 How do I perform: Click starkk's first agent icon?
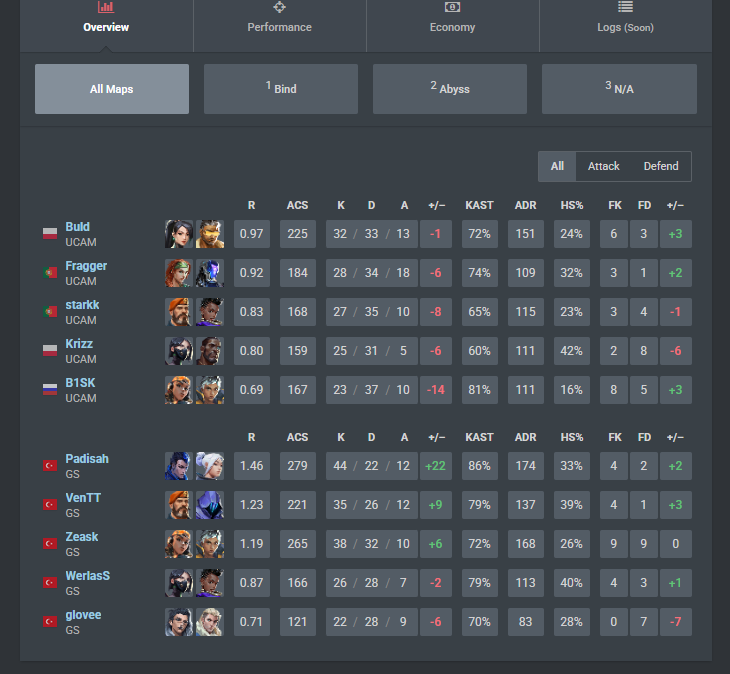point(179,312)
